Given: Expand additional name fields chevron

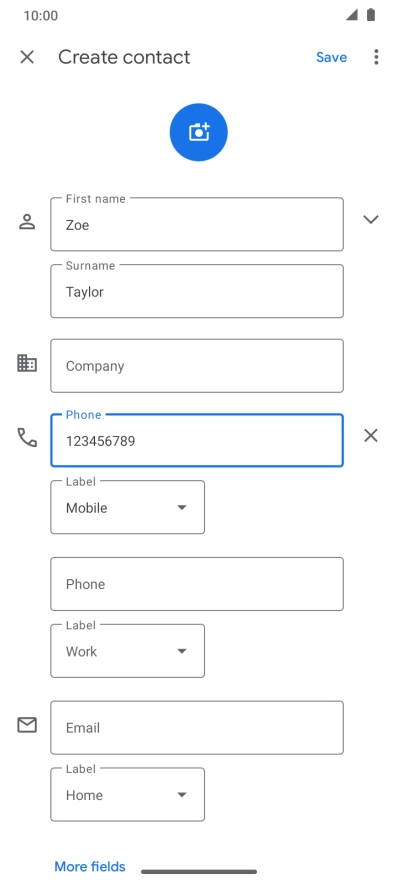Looking at the screenshot, I should 370,219.
